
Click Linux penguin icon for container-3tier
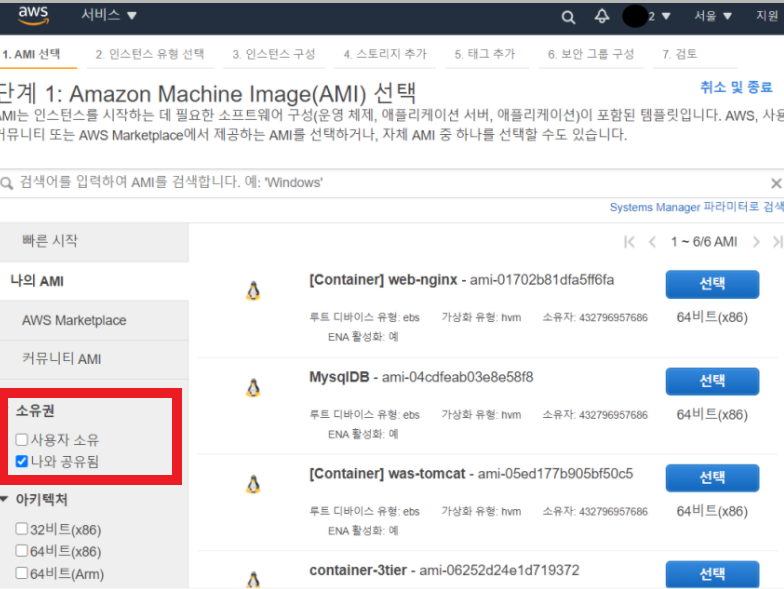click(x=254, y=580)
